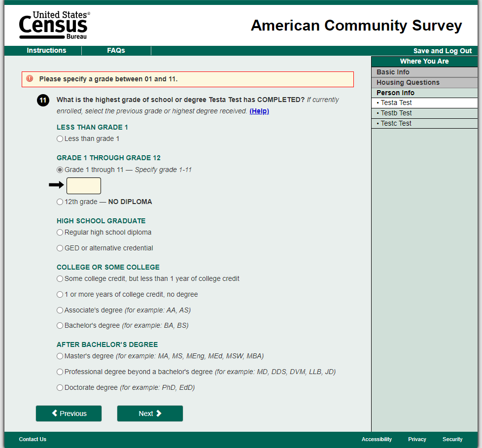Click the black arrow beside grade field
The image size is (482, 448).
(57, 185)
